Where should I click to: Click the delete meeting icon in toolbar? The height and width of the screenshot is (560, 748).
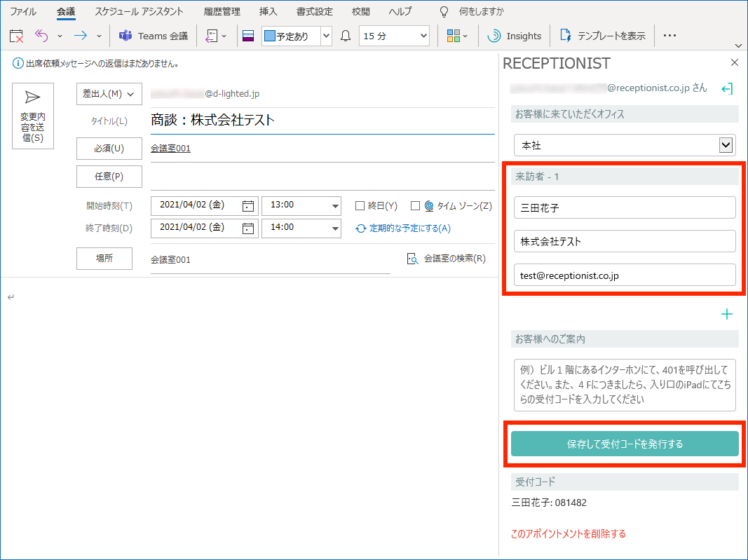pyautogui.click(x=16, y=36)
